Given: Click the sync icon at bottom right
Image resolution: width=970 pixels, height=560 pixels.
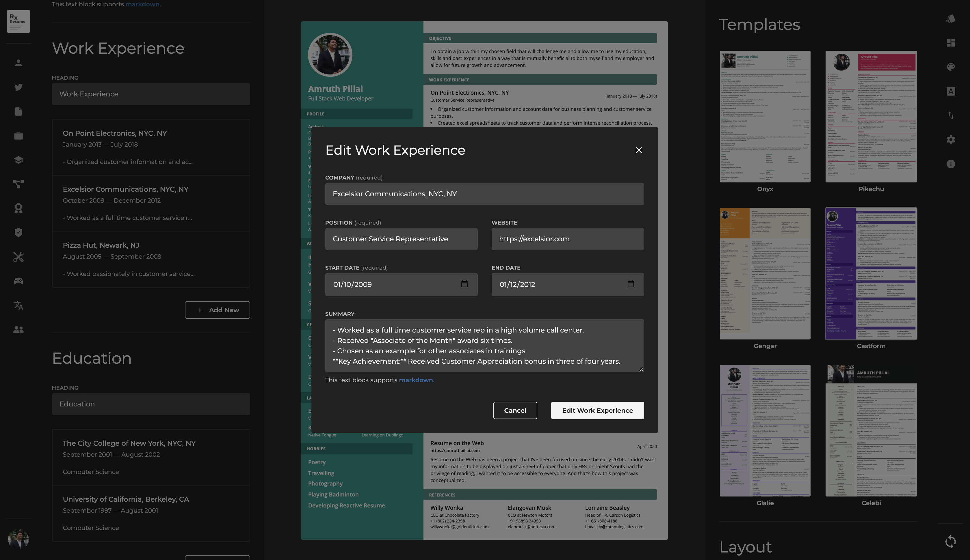Looking at the screenshot, I should click(x=950, y=542).
